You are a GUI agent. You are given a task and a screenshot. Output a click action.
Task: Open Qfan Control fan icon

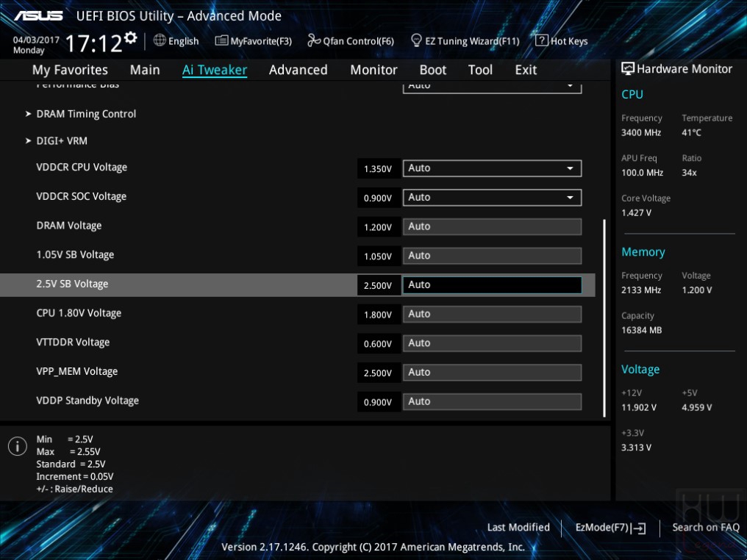coord(314,40)
